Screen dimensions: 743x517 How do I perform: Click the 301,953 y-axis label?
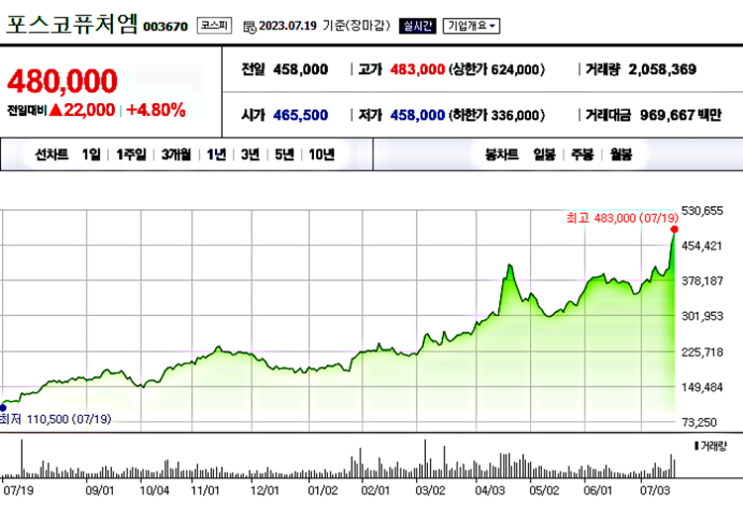702,316
